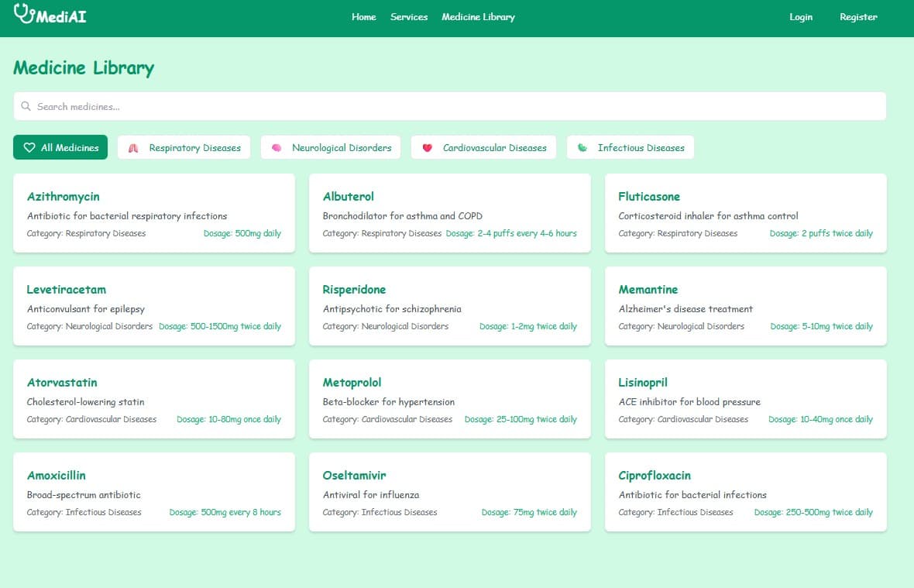Screen dimensions: 914x588
Task: Open the Home page
Action: pos(363,17)
